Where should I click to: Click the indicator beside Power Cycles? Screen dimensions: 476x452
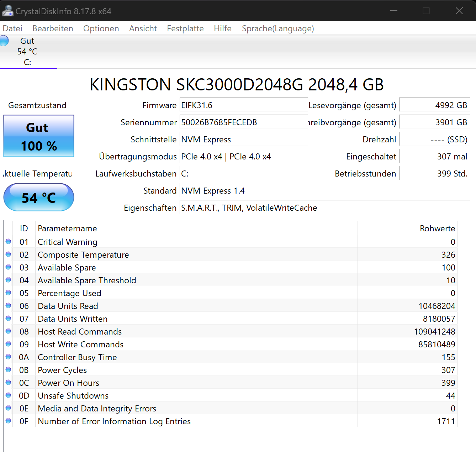[x=8, y=370]
